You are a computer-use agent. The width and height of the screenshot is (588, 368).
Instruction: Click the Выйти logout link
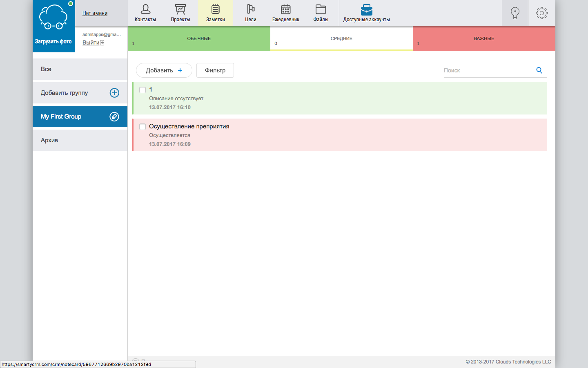pyautogui.click(x=90, y=43)
